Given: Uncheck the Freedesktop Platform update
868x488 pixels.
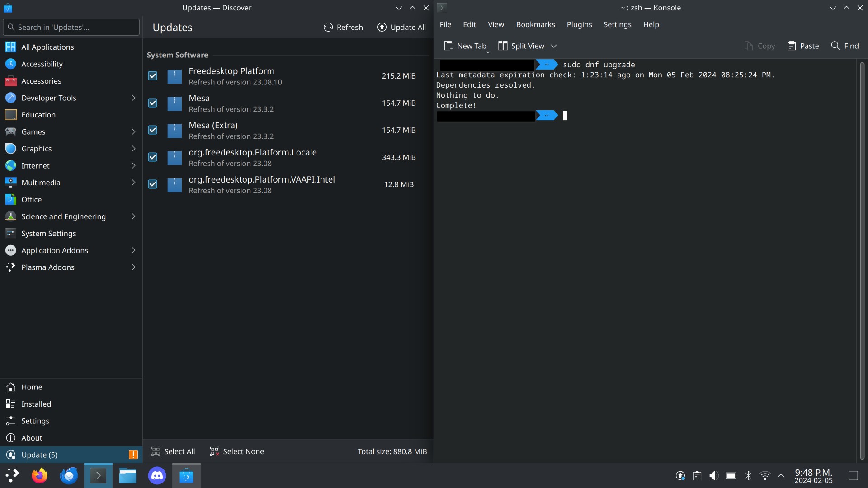Looking at the screenshot, I should pos(153,76).
